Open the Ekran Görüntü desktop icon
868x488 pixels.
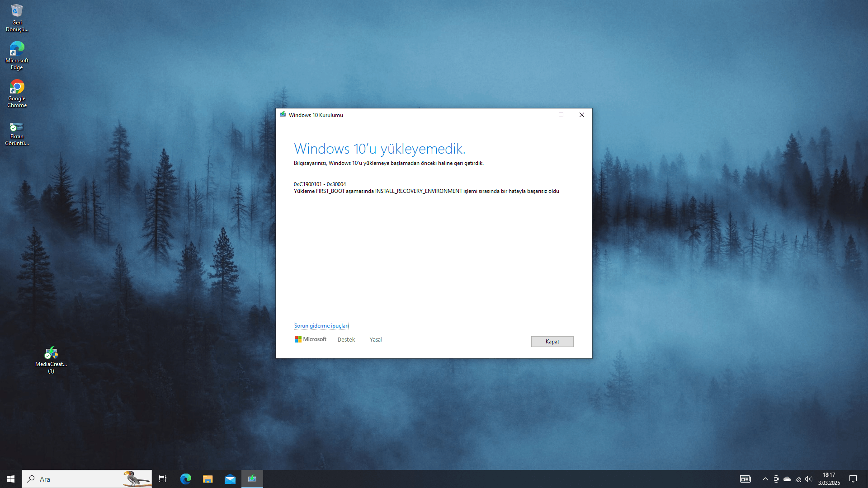[x=17, y=133]
